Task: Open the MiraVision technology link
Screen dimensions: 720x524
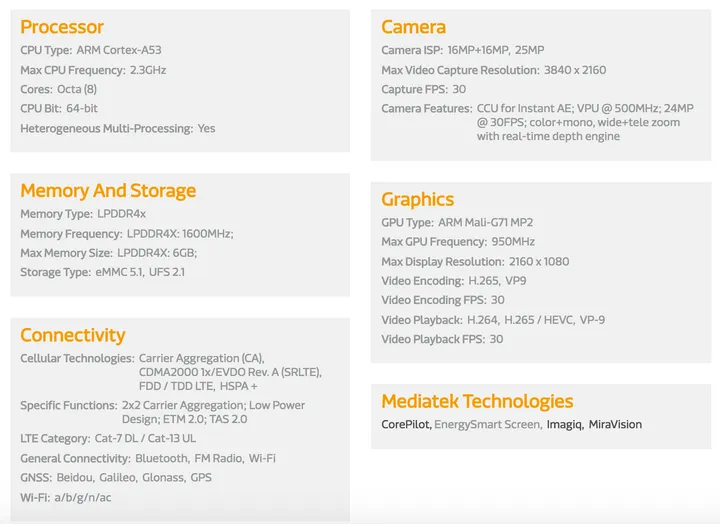Action: pos(615,425)
